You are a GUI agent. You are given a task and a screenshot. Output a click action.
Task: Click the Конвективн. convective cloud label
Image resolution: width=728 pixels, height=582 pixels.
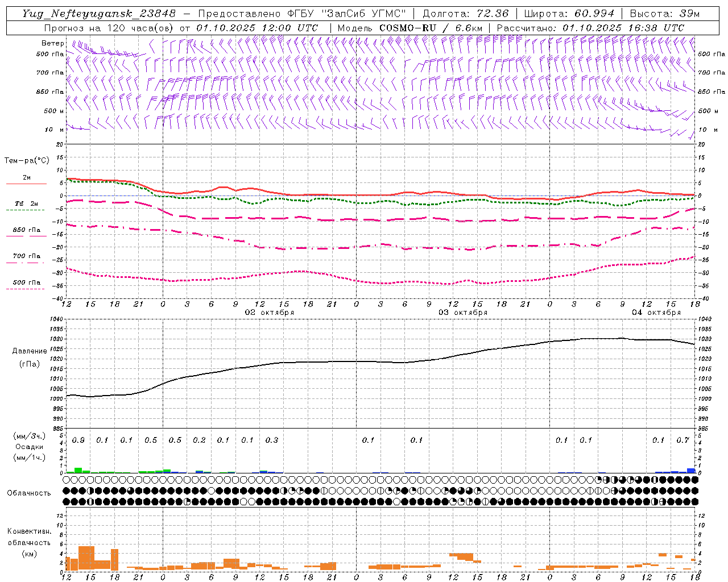tap(29, 531)
